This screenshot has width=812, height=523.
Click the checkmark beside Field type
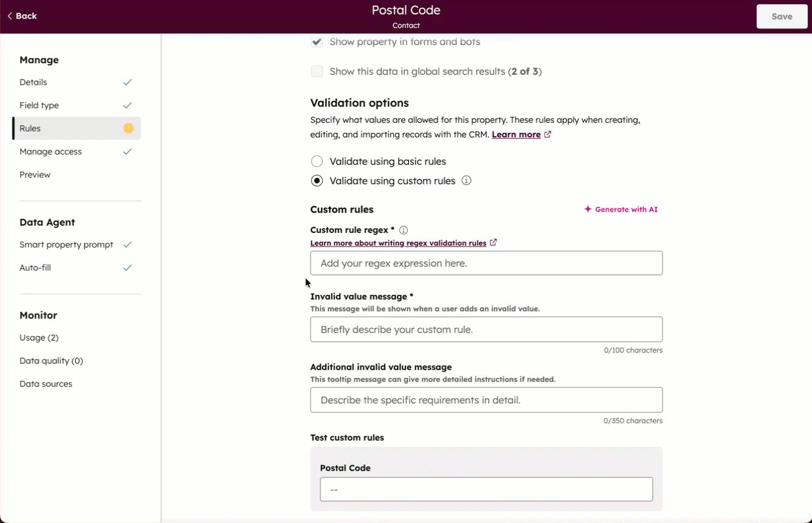pyautogui.click(x=127, y=105)
